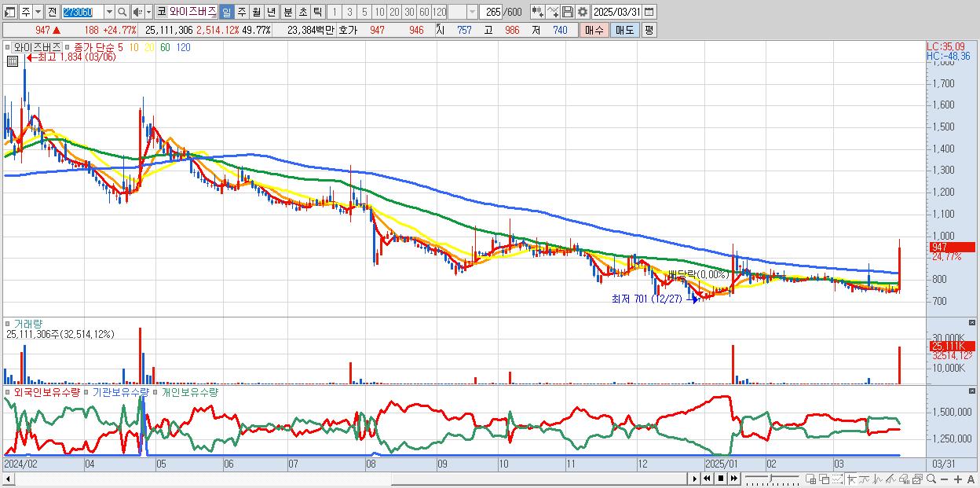Viewport: 980px width, 488px height.
Task: Toggle the side panel icon at top-left
Action: pyautogui.click(x=9, y=12)
